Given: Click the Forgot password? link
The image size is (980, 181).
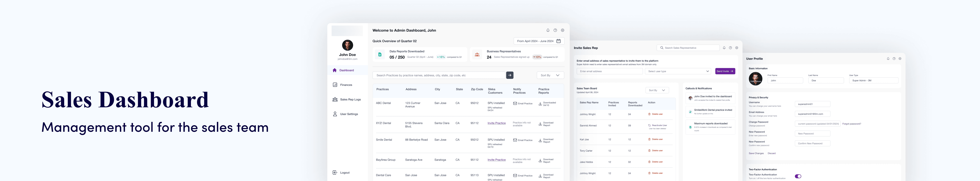Looking at the screenshot, I should pyautogui.click(x=851, y=124).
